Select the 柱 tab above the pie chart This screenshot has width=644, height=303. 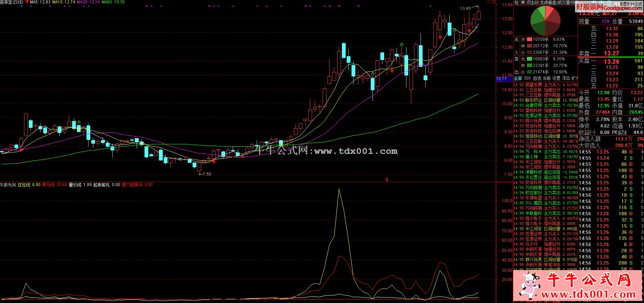(516, 2)
